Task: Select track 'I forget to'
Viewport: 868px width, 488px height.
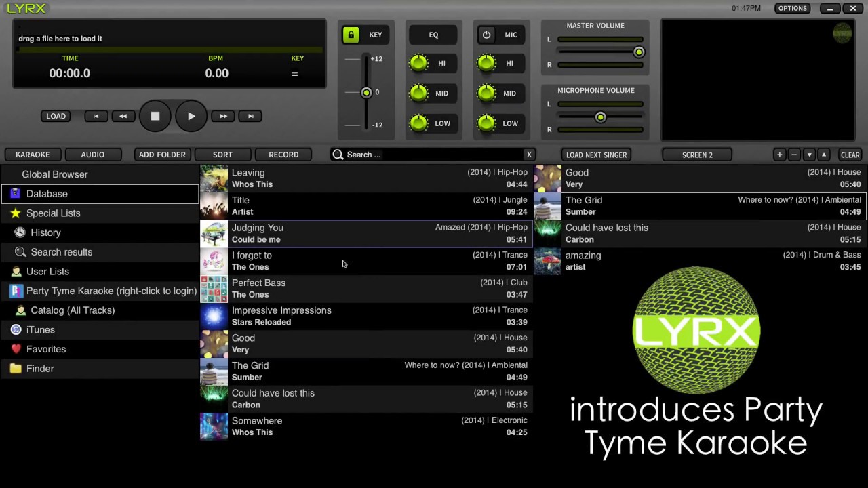Action: click(x=366, y=261)
